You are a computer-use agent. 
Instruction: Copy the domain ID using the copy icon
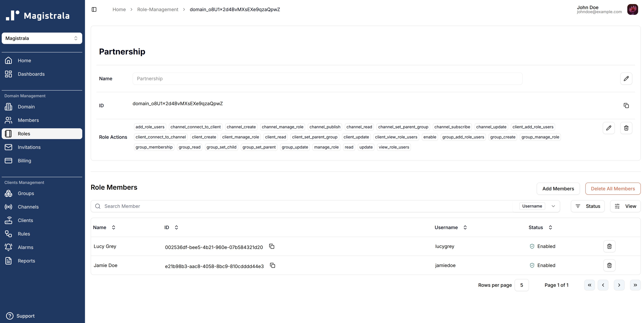point(626,106)
